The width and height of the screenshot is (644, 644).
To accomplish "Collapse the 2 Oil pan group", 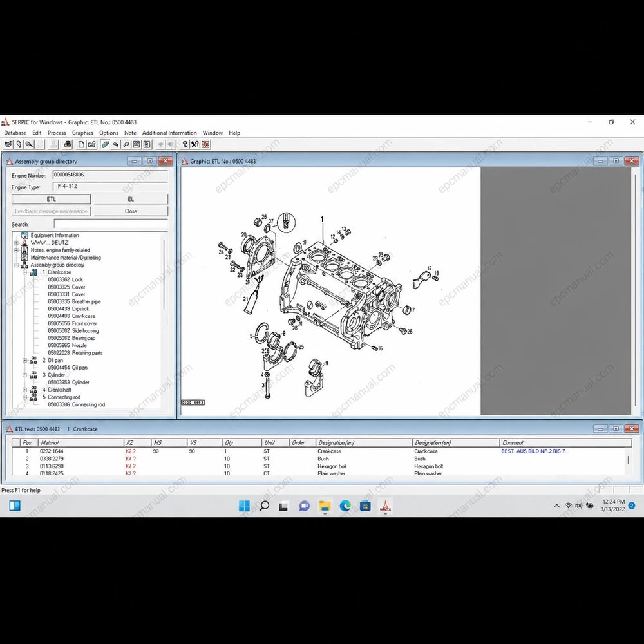I will point(24,360).
